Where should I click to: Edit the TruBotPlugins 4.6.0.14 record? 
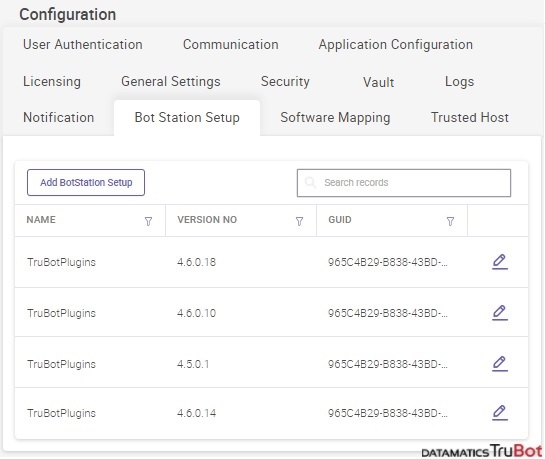pyautogui.click(x=500, y=412)
